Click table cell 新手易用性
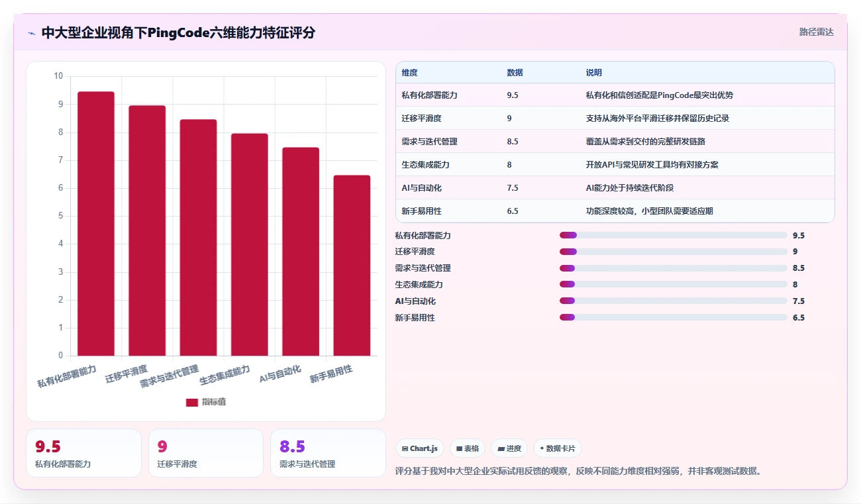Image resolution: width=861 pixels, height=504 pixels. [421, 211]
